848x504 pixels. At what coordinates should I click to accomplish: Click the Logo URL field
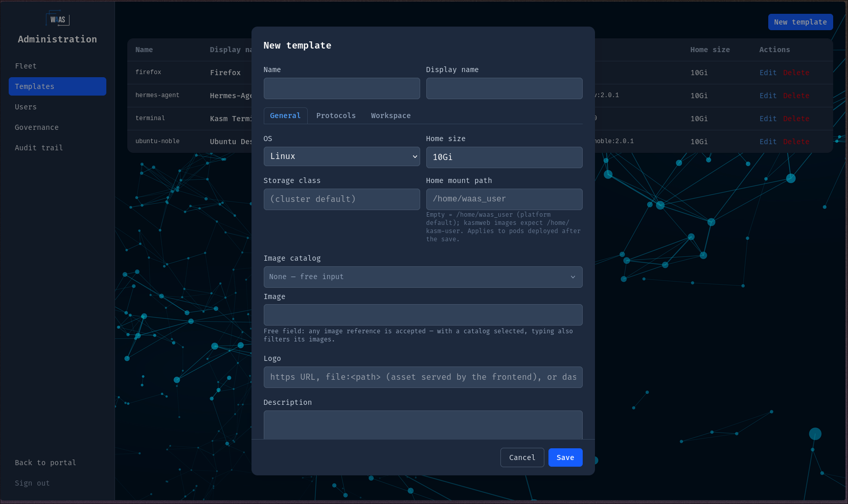pyautogui.click(x=423, y=377)
